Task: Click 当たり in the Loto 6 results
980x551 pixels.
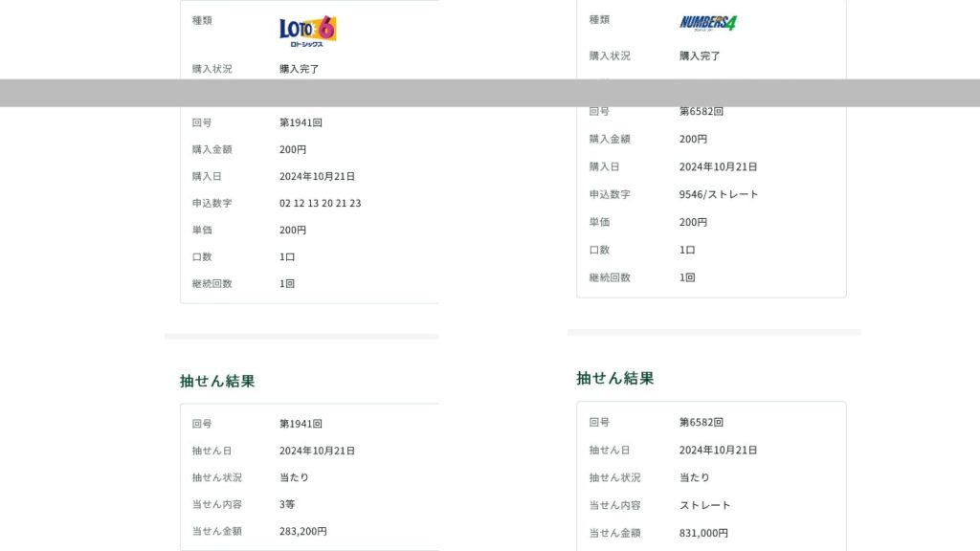Action: tap(294, 477)
